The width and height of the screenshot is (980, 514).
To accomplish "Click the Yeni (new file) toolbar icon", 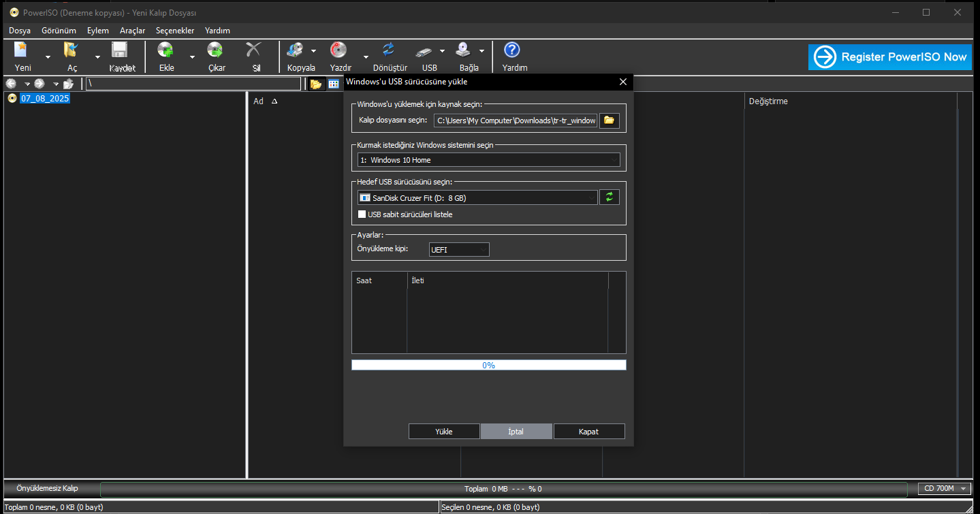I will coord(22,50).
